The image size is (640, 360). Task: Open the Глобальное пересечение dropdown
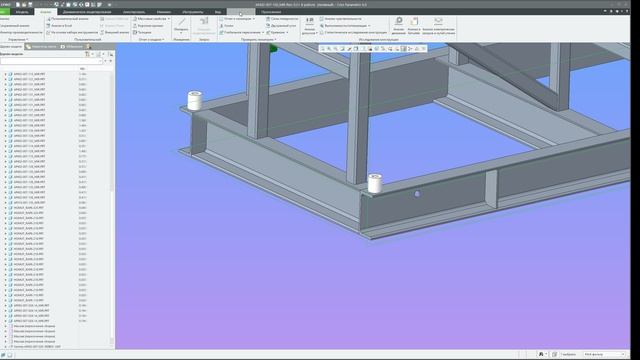pyautogui.click(x=242, y=32)
